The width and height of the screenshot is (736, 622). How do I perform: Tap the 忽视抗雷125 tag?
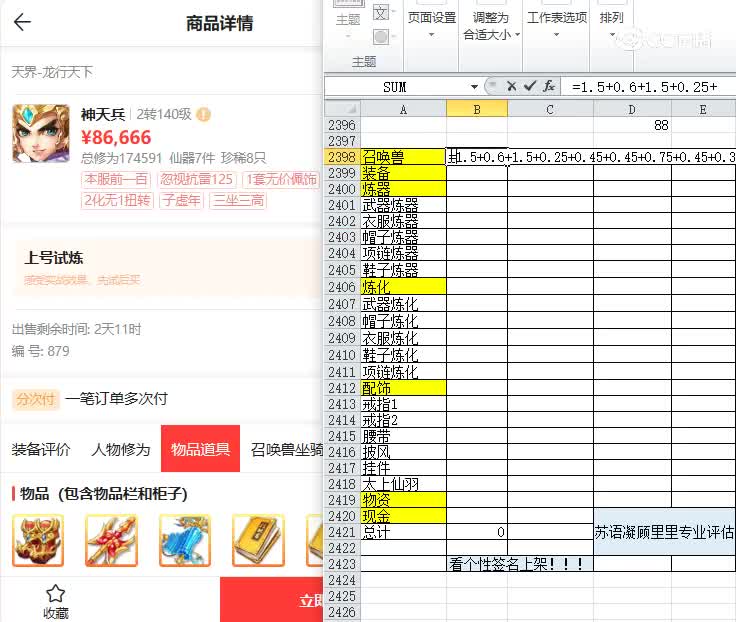197,179
